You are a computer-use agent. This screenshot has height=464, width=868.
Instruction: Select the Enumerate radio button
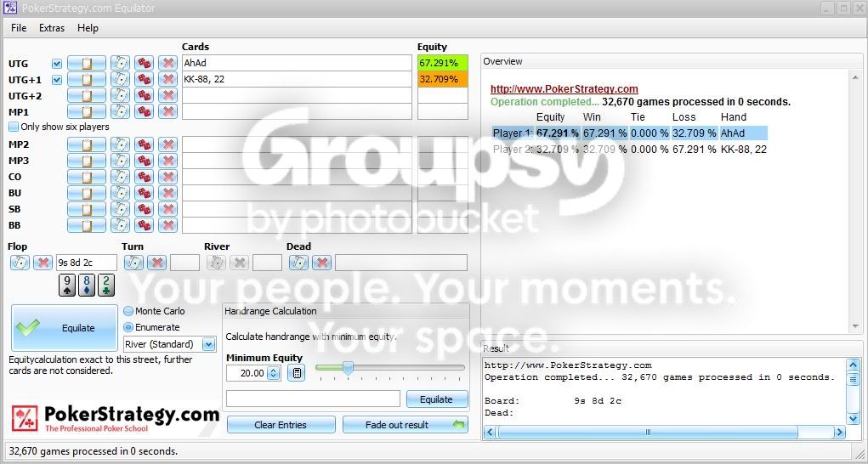[x=128, y=327]
